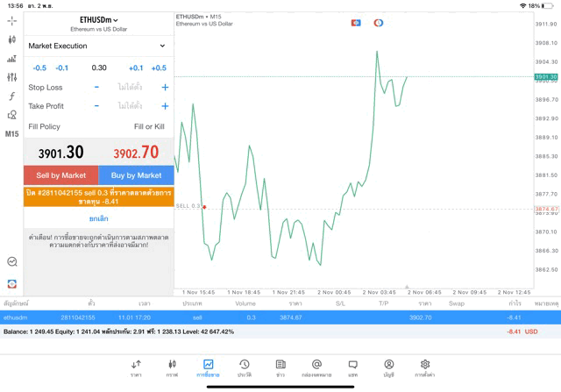
Task: Select the ethusdm open position row
Action: [263, 317]
